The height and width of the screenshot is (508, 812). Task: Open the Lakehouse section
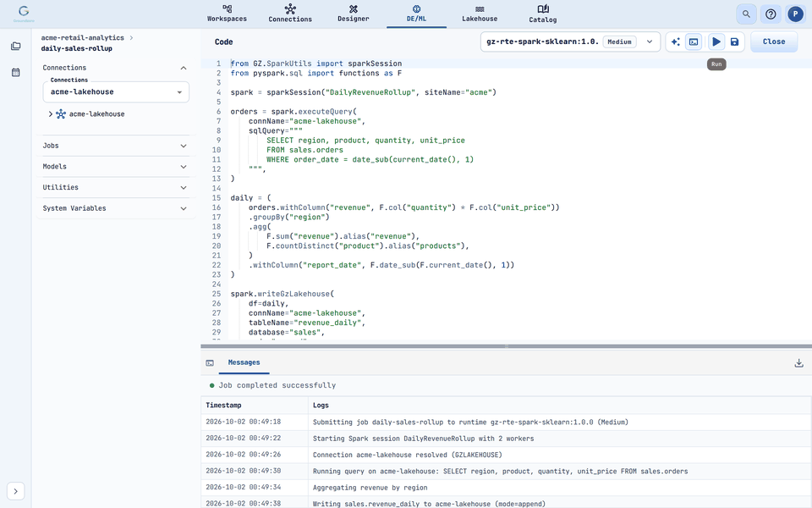pos(480,14)
